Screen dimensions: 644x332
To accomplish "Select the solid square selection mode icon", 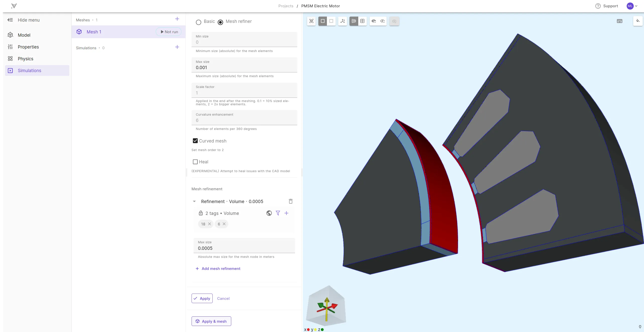I will tap(323, 21).
